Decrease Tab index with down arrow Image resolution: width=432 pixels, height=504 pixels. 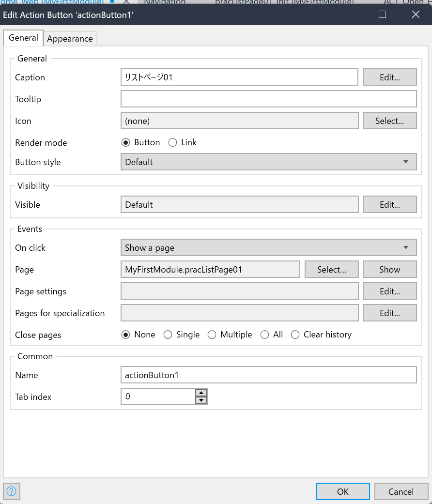(x=201, y=400)
